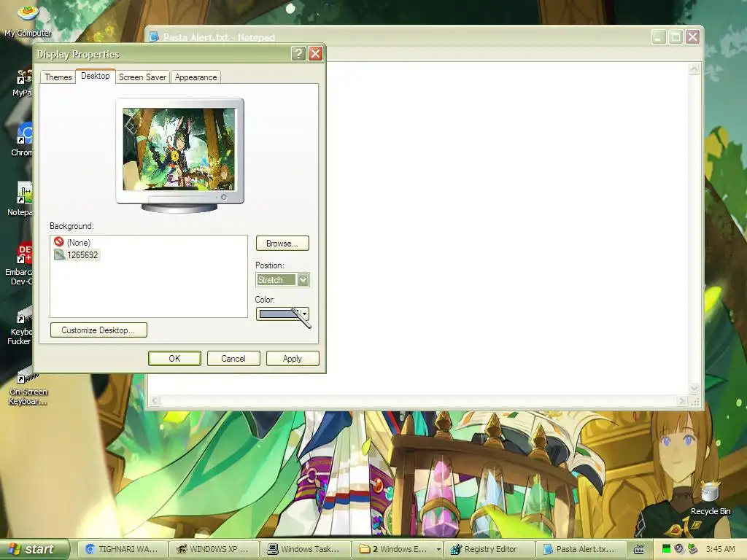Open the Screen Saver tab
The height and width of the screenshot is (560, 747).
click(x=142, y=77)
